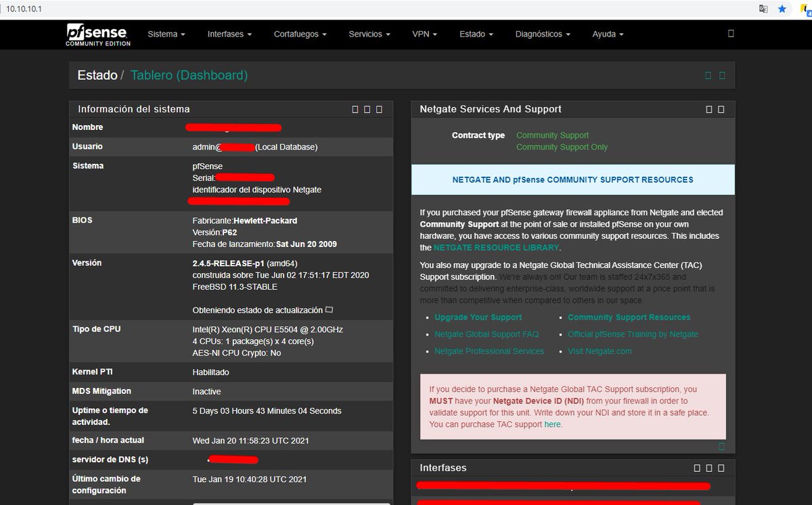Screen dimensions: 812x505
Task: Close the Interfases widget
Action: [x=721, y=468]
